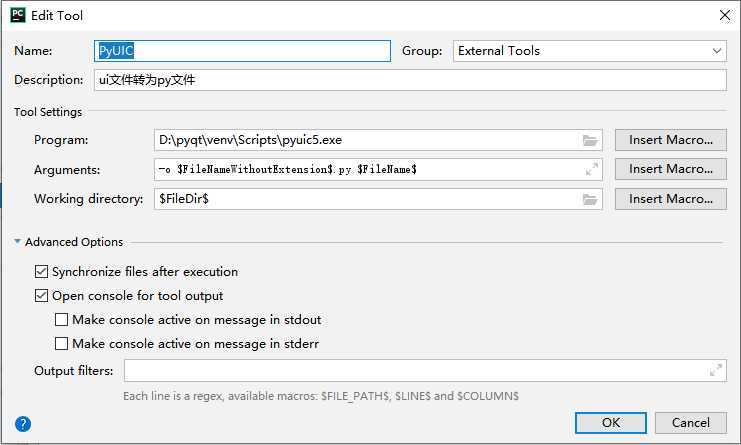Click Insert Macro button for Arguments
This screenshot has height=445, width=741.
point(671,169)
